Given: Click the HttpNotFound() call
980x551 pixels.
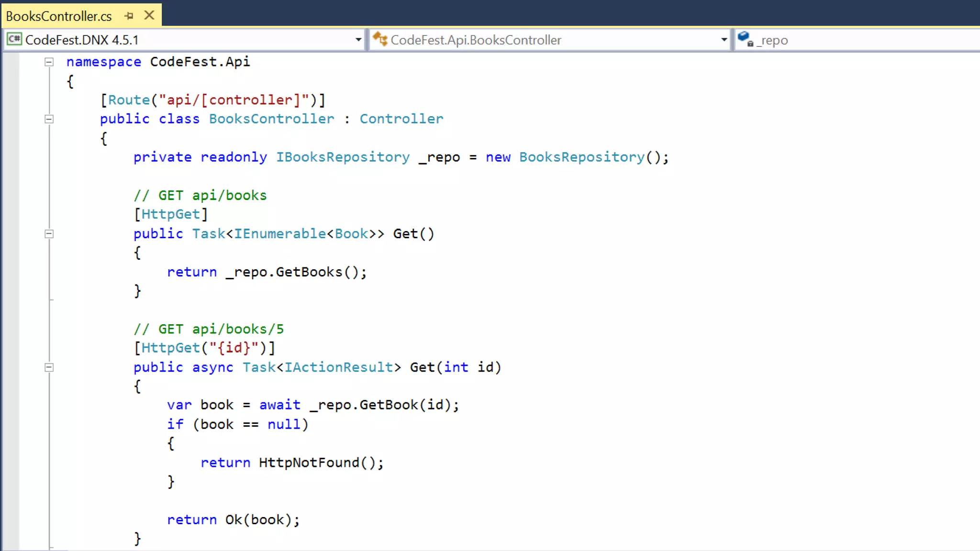Looking at the screenshot, I should (309, 463).
